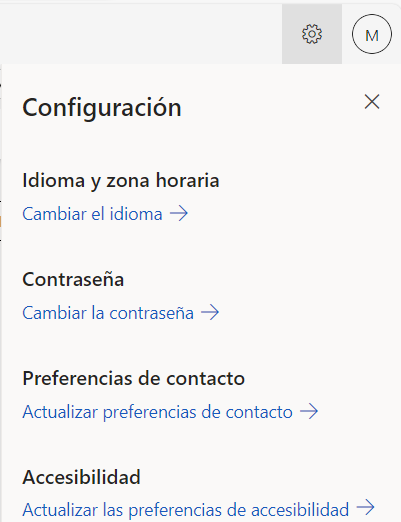The image size is (401, 522).
Task: Follow the Cambiar la contraseña link
Action: click(x=108, y=313)
